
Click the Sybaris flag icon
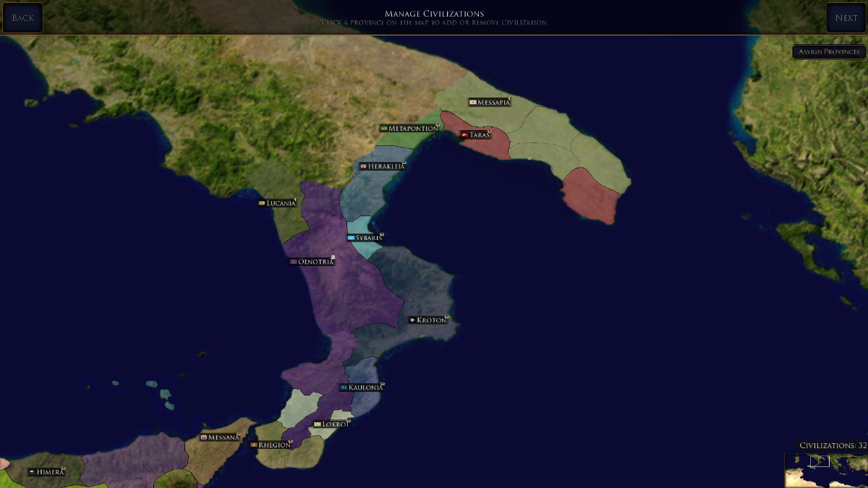(352, 238)
